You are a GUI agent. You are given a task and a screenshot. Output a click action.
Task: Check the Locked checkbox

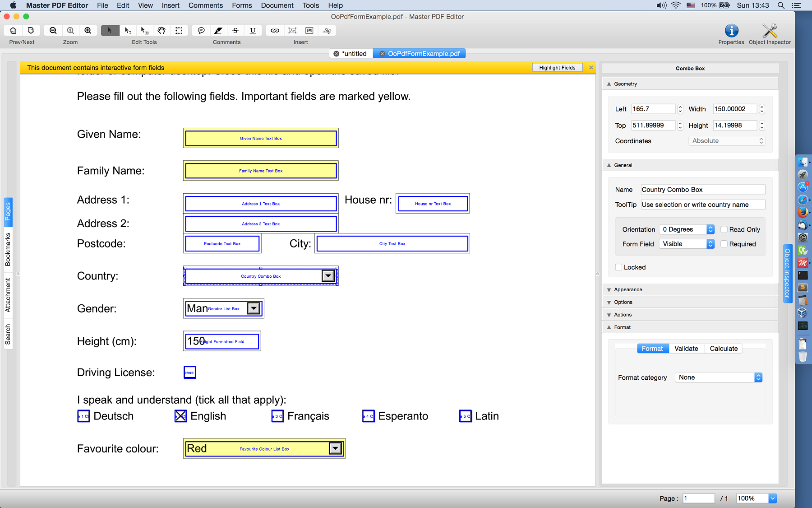619,267
